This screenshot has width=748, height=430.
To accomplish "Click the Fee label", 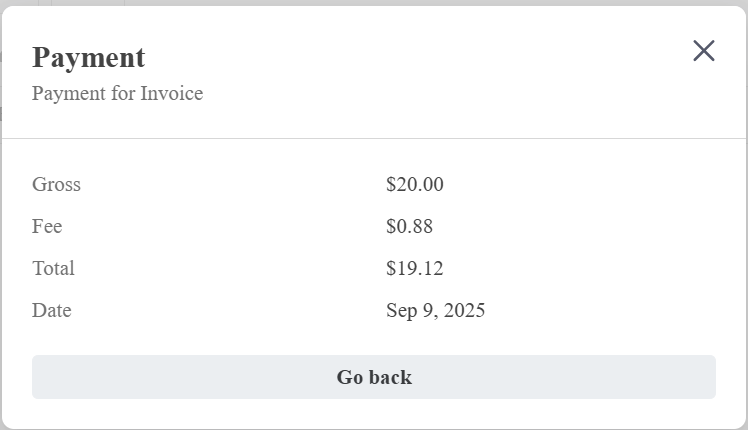I will tap(47, 227).
